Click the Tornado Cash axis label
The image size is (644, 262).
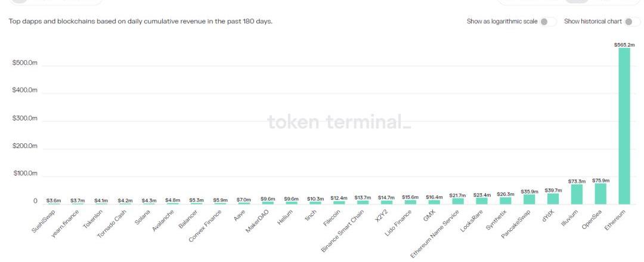click(112, 224)
